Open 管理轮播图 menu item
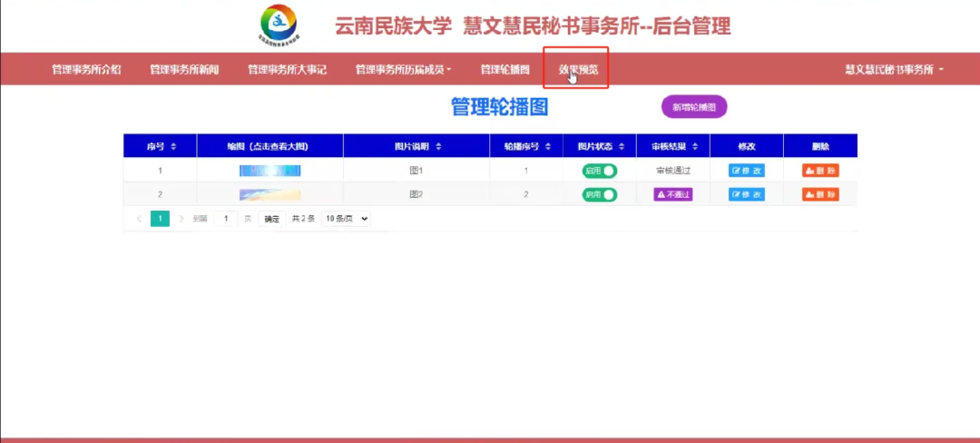980x443 pixels. pyautogui.click(x=505, y=69)
